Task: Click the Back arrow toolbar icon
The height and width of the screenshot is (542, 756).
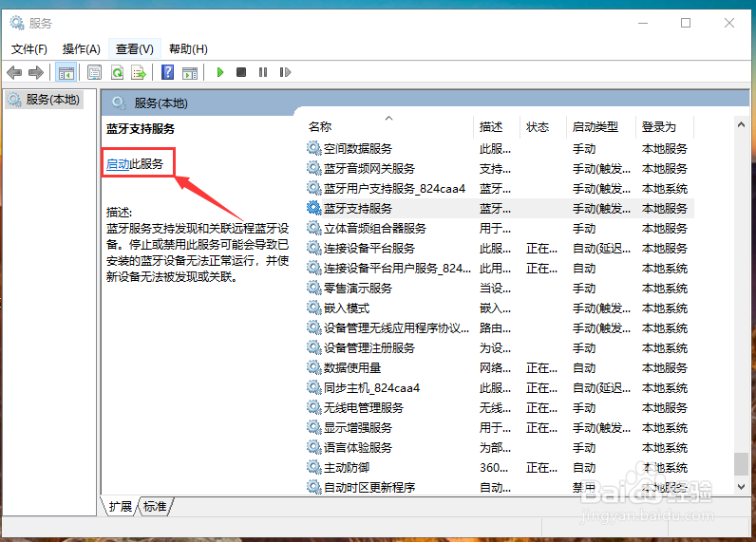Action: tap(14, 73)
